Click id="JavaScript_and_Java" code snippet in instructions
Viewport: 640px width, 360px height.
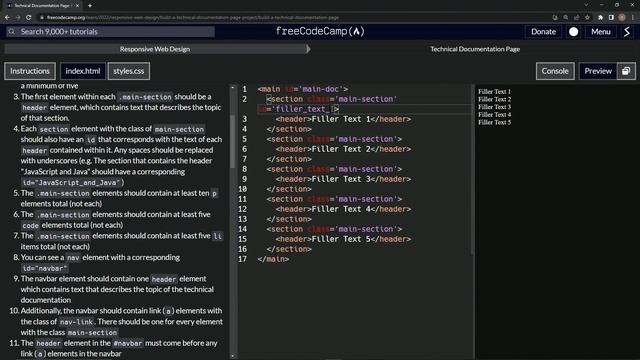72,182
